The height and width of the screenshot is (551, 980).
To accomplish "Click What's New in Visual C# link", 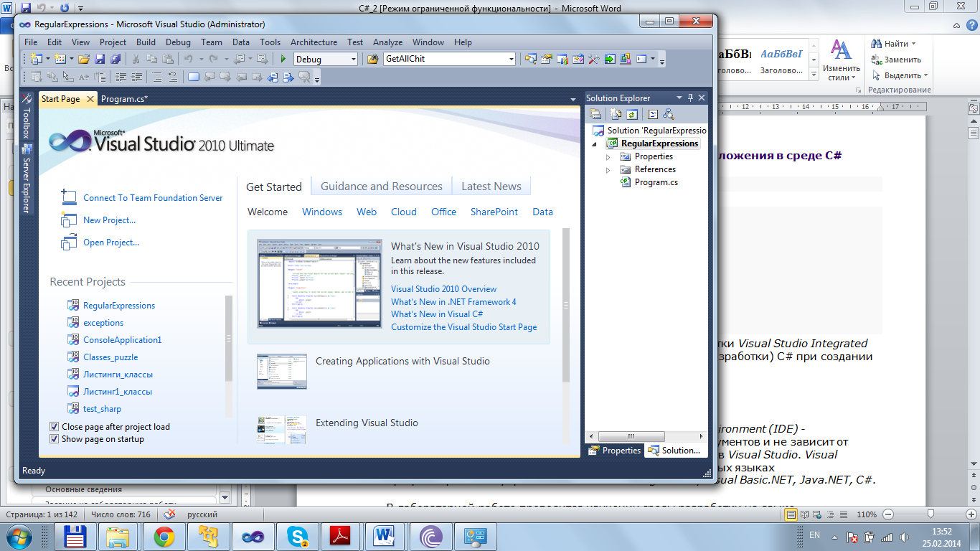I will [437, 314].
